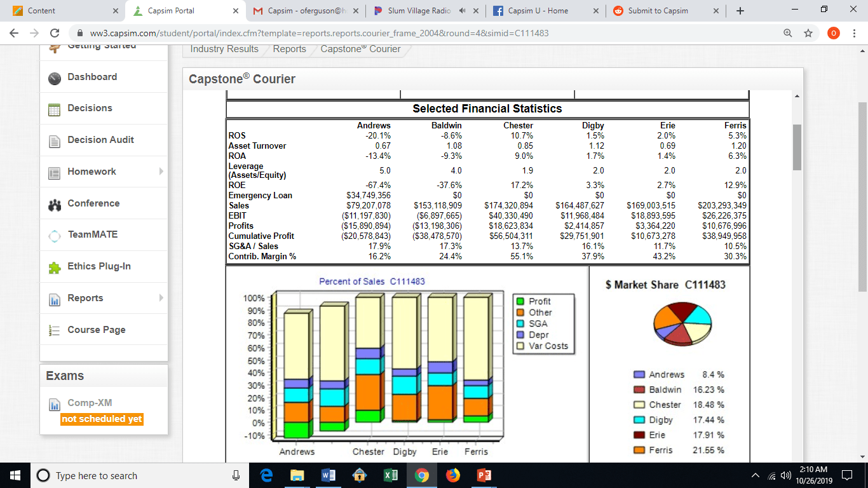Open the orange profile avatar in Chrome
The height and width of the screenshot is (488, 868).
coord(834,33)
